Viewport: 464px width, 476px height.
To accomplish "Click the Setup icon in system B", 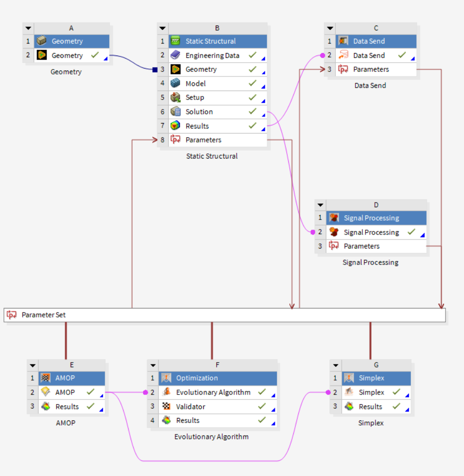I will 175,97.
